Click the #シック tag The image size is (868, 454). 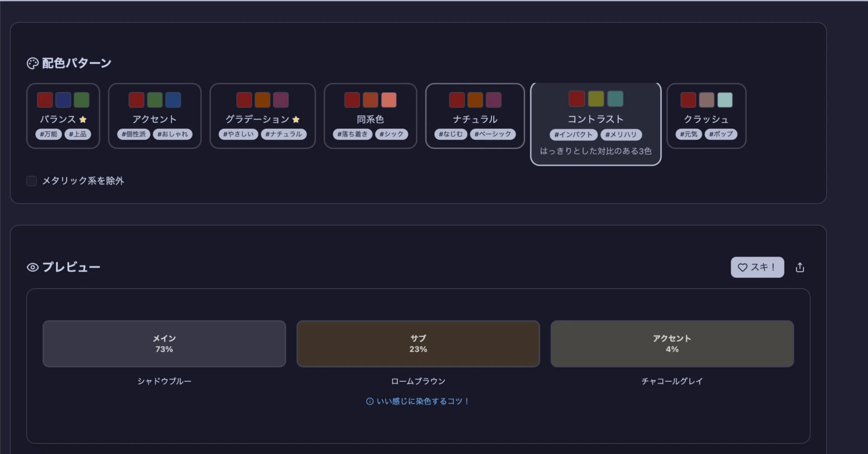392,134
